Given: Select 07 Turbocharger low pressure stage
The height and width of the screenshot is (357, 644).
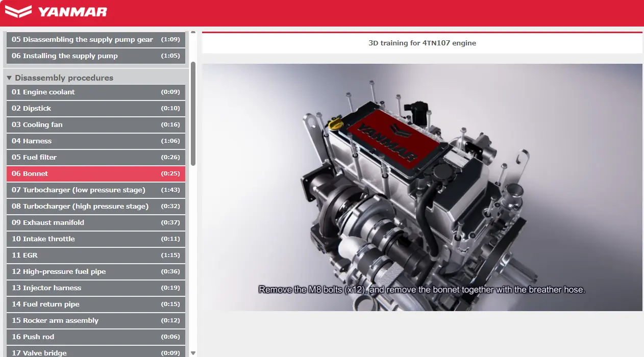Looking at the screenshot, I should coord(95,190).
